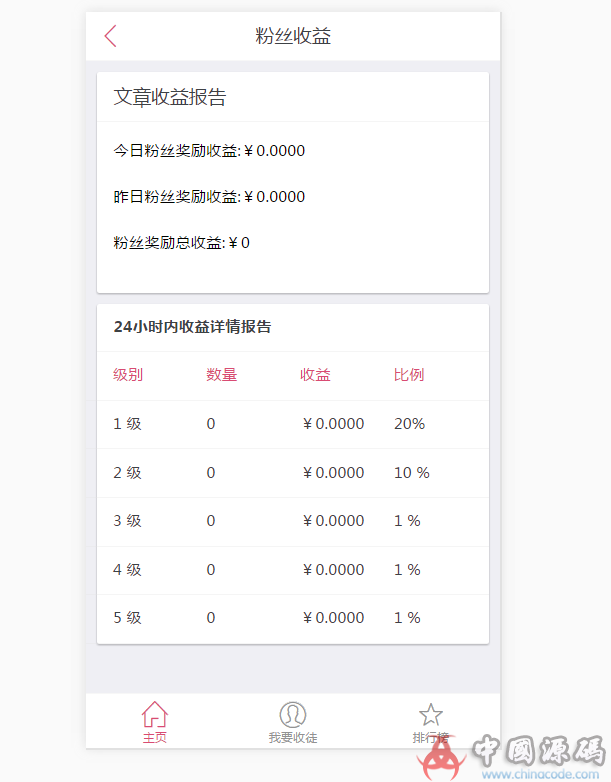Click the ￥0.0000 earnings in 5 级 row
The image size is (611, 782).
[x=333, y=618]
